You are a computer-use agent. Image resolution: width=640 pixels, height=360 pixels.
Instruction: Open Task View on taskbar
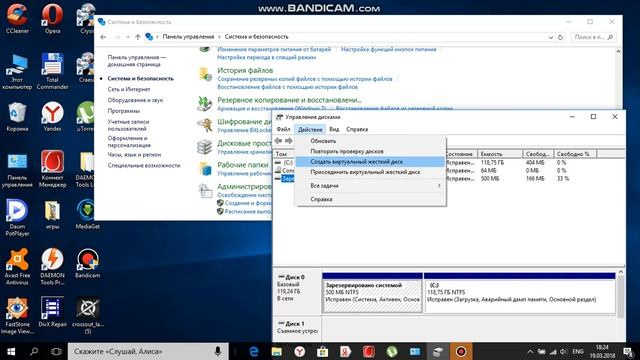[56, 351]
